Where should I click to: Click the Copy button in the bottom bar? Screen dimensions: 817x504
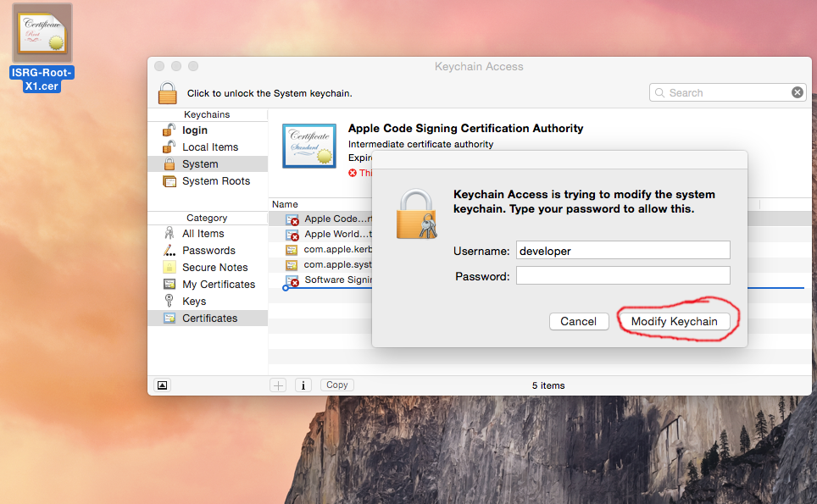[x=337, y=385]
